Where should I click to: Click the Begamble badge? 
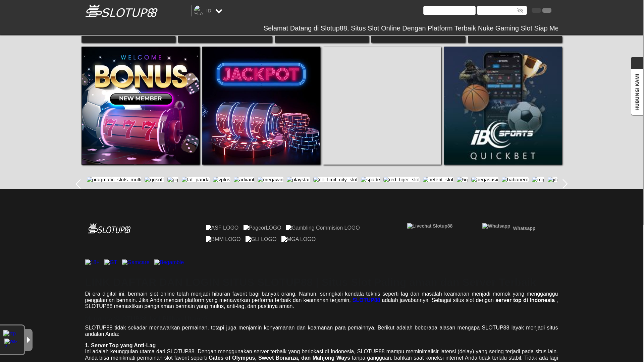pyautogui.click(x=169, y=262)
